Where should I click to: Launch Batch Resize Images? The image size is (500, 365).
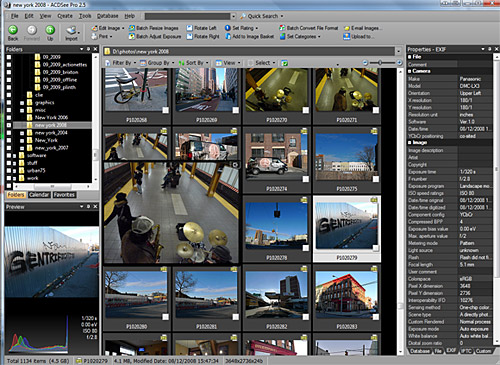click(154, 28)
